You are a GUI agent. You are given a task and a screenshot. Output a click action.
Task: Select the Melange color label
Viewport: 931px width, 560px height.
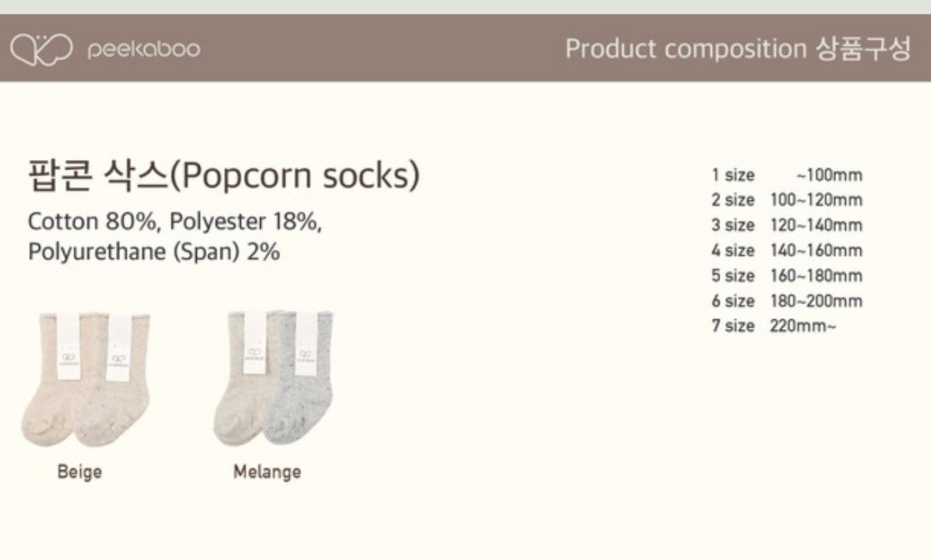267,472
